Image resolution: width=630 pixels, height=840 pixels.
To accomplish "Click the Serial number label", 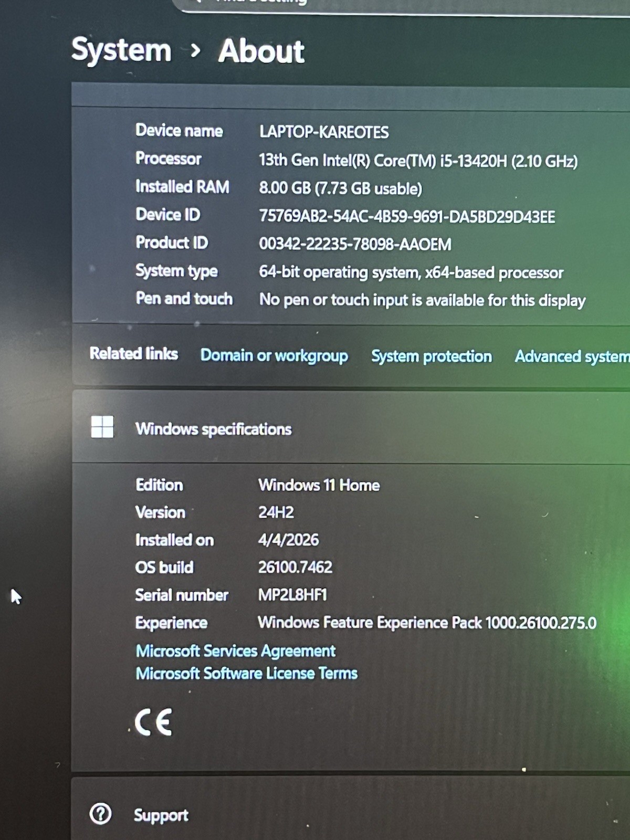I will click(182, 595).
